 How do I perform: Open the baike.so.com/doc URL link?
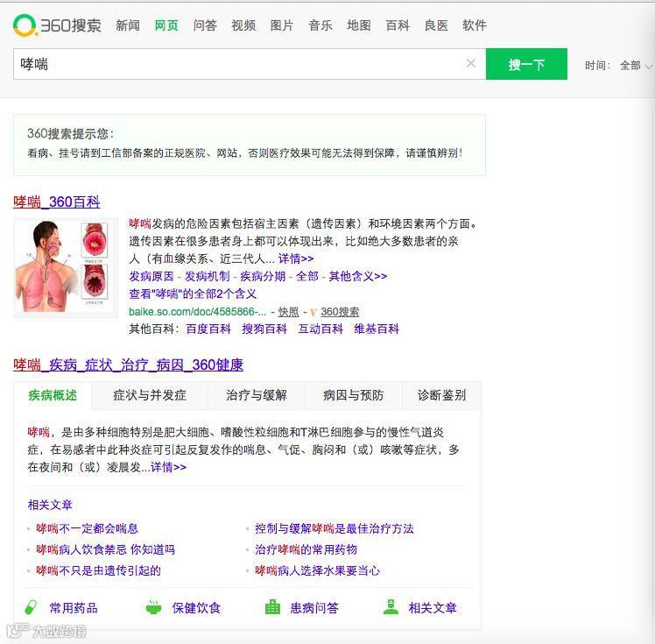click(x=197, y=312)
